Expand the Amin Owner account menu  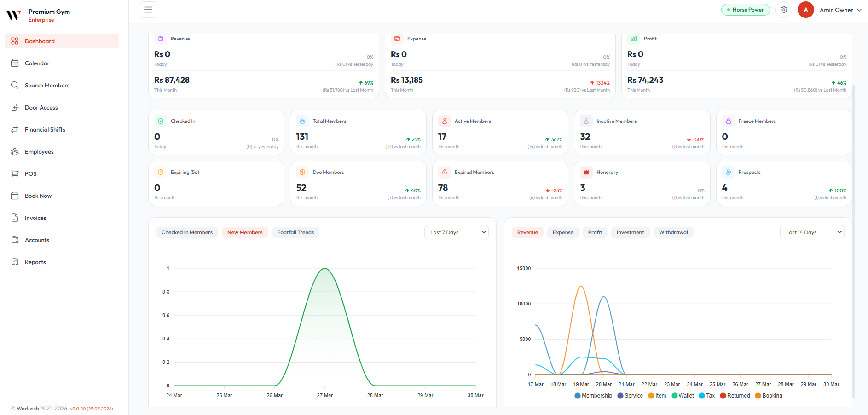point(840,10)
